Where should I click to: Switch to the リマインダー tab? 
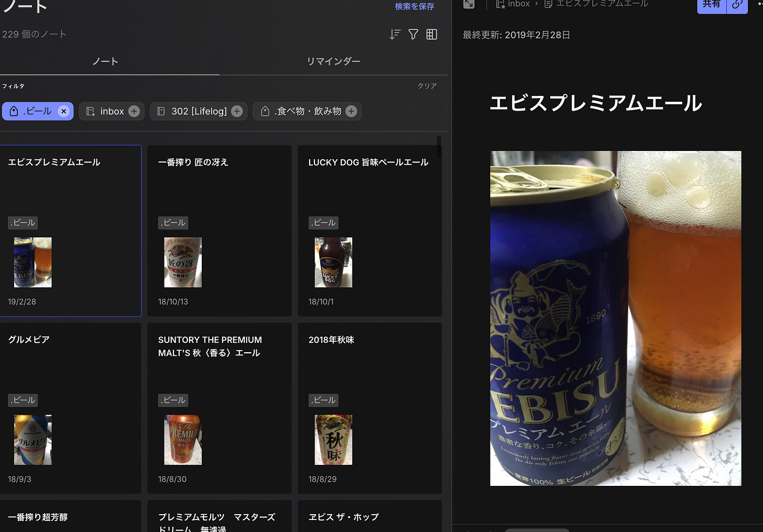pyautogui.click(x=333, y=61)
